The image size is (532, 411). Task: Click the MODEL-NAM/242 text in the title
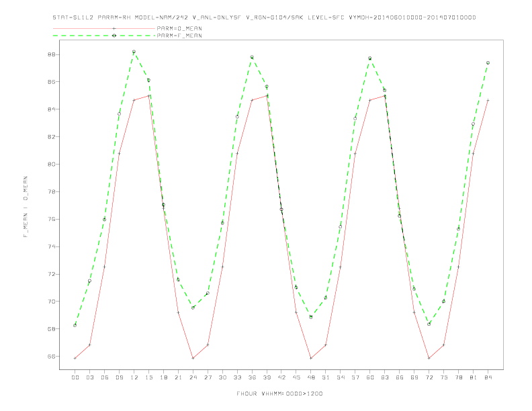[161, 17]
